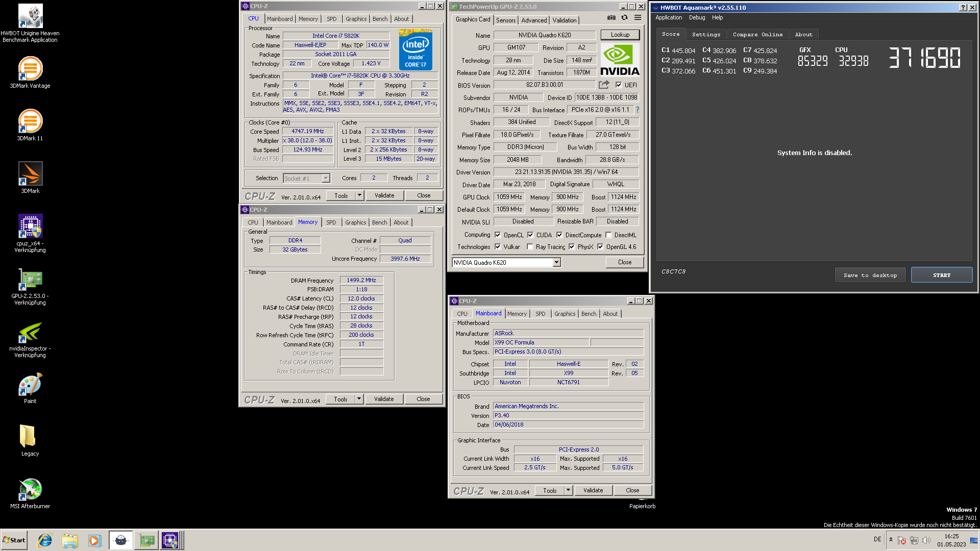The width and height of the screenshot is (980, 551).
Task: Open the Debug menu in Aquamark
Action: click(697, 17)
